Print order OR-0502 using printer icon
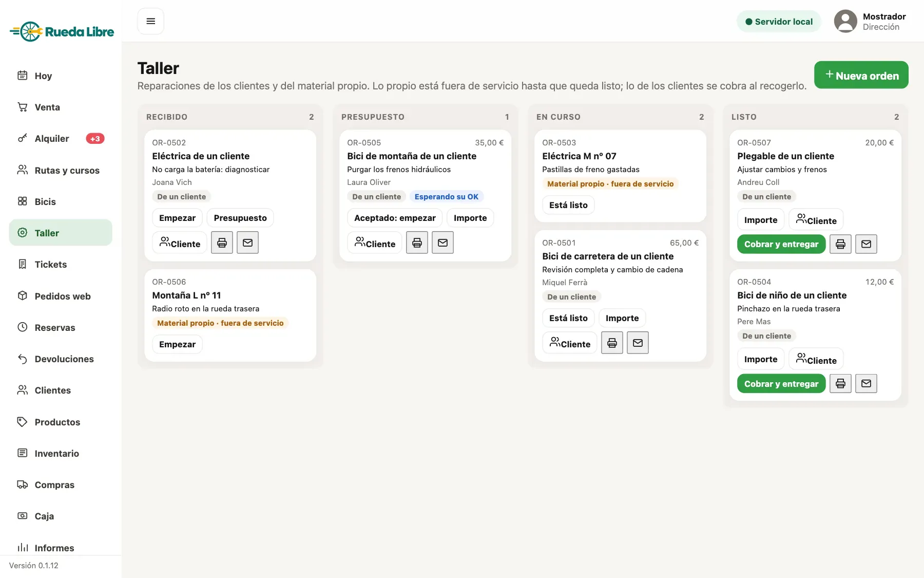The image size is (924, 578). coord(222,243)
